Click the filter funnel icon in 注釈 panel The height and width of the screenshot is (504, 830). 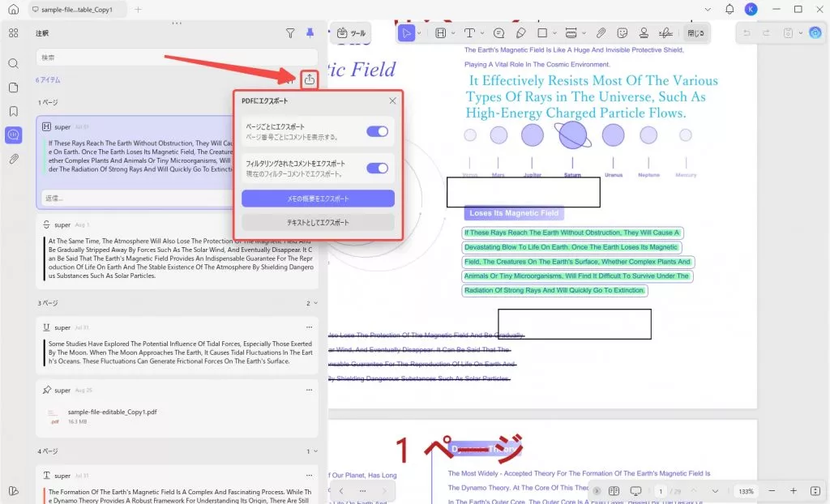[290, 33]
